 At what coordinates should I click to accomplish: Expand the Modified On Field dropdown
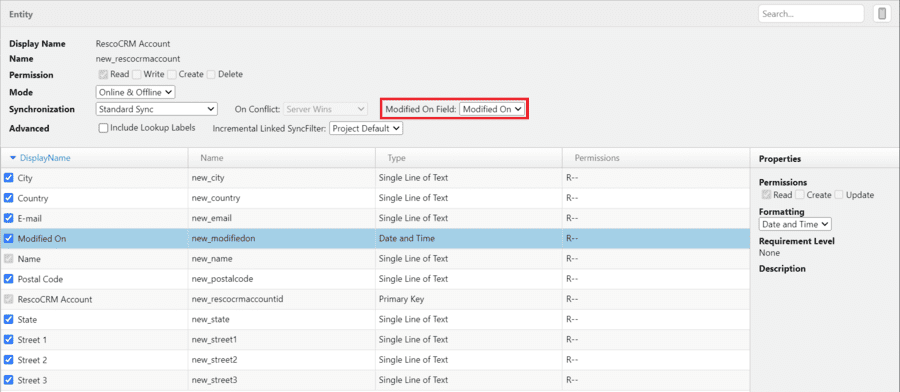(x=492, y=108)
